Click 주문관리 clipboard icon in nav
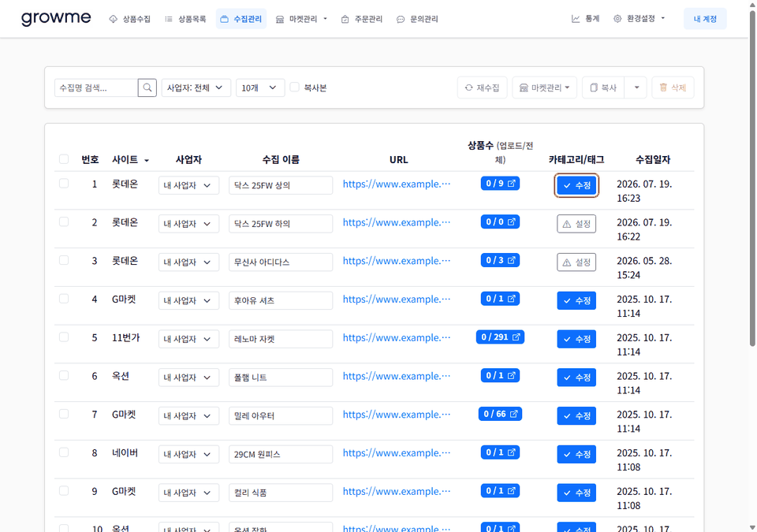Viewport: 757px width, 532px height. point(345,20)
